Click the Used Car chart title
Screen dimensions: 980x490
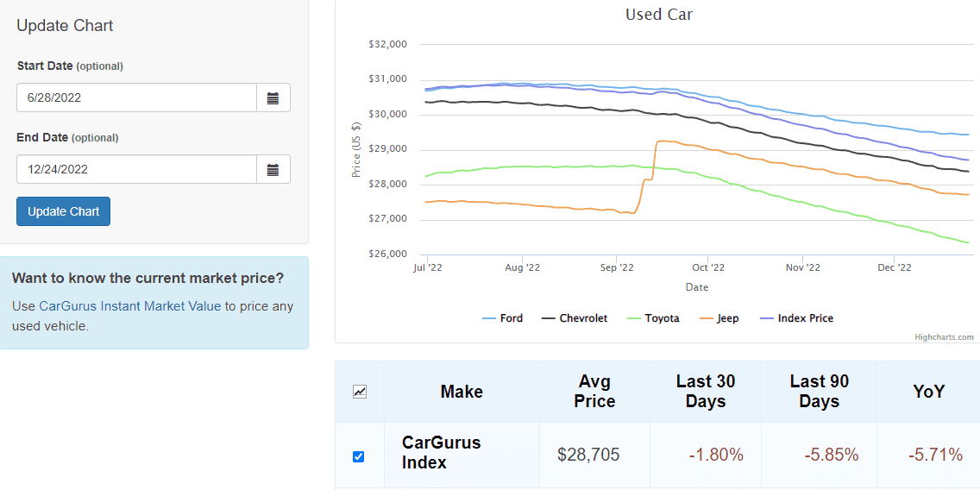click(659, 15)
